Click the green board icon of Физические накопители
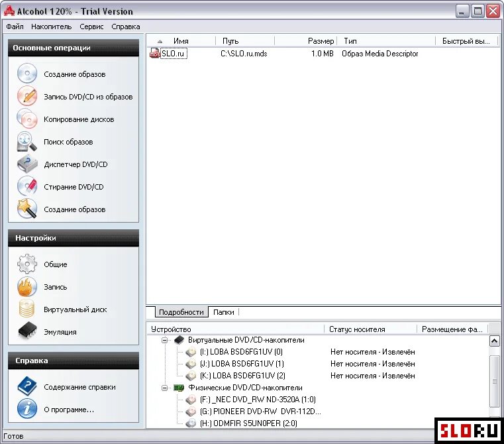The height and width of the screenshot is (444, 504). pos(179,388)
